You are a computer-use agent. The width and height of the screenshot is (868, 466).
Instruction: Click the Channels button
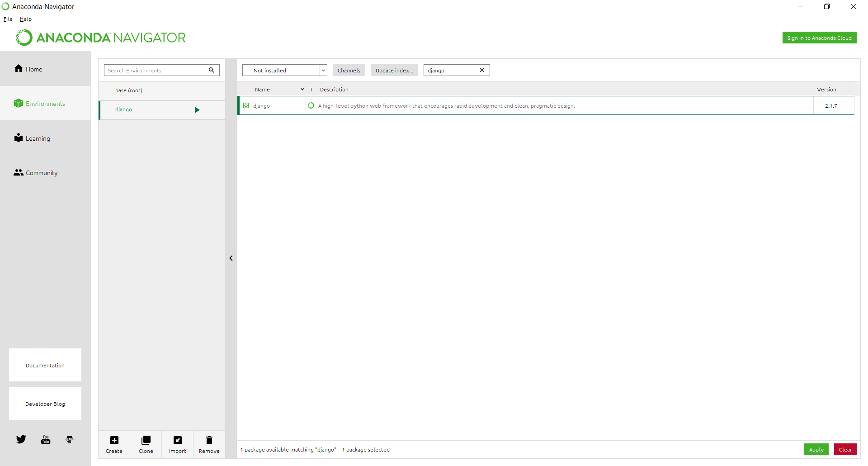click(349, 70)
